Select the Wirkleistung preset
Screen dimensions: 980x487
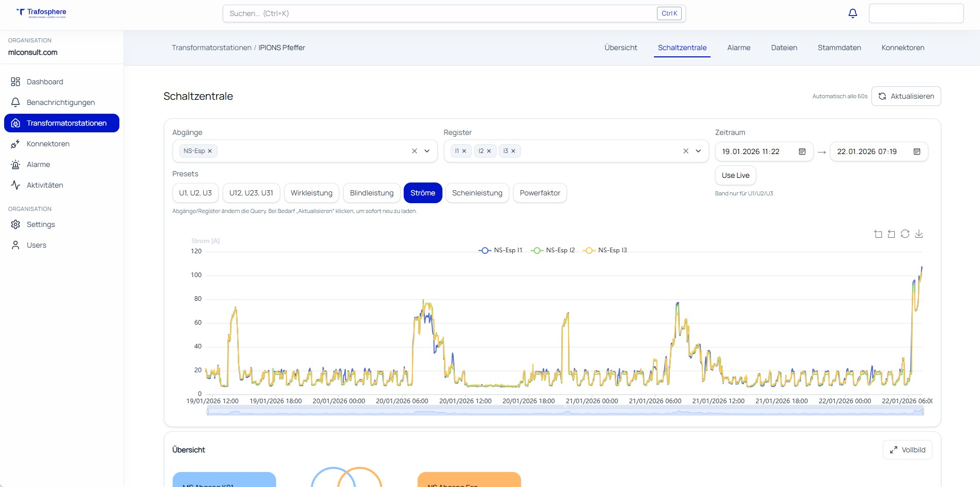click(311, 193)
